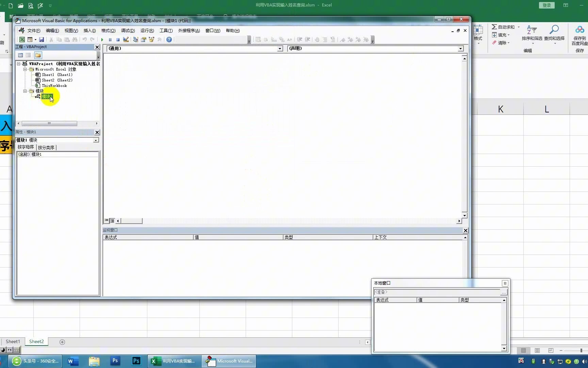
Task: Toggle Breakpoint hand icon
Action: [317, 40]
